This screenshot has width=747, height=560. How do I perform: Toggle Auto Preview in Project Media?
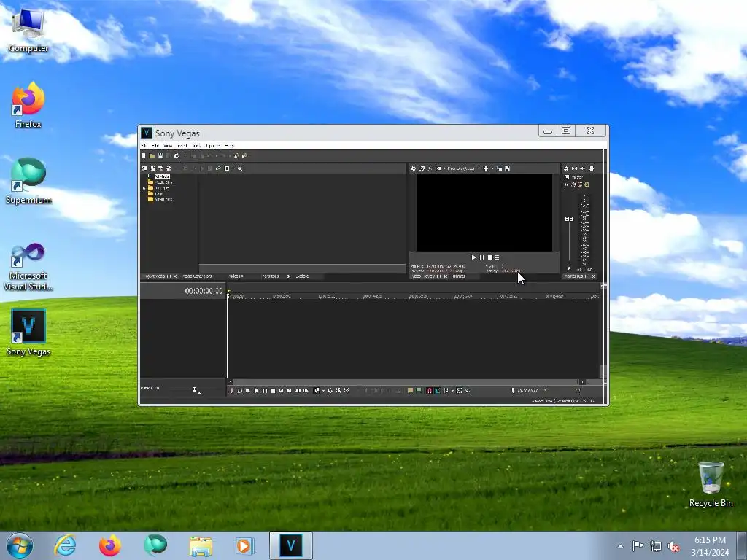click(x=217, y=168)
